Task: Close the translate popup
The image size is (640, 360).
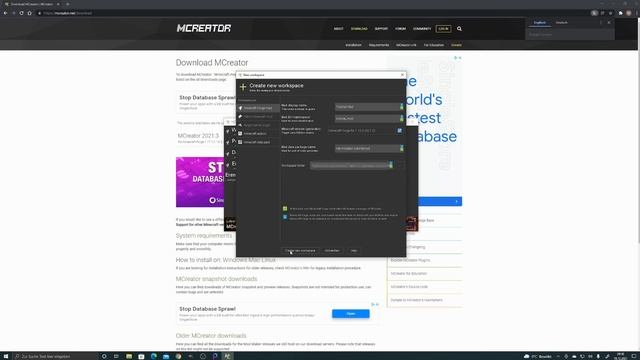Action: coord(609,23)
